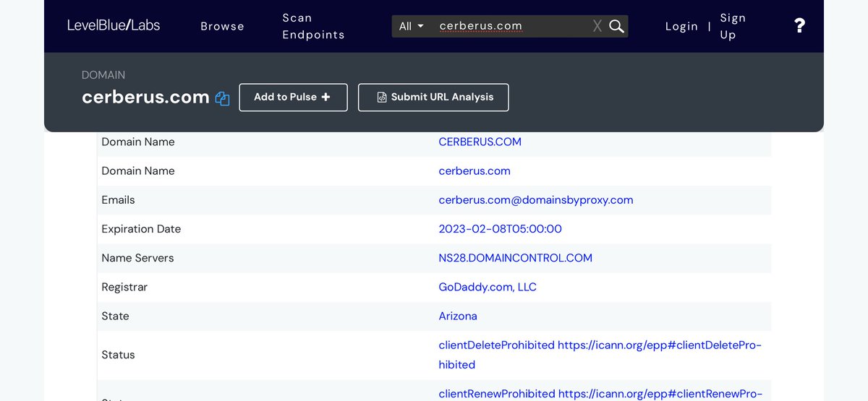Screen dimensions: 868x401
Task: Click the Arizona state link
Action: click(458, 316)
